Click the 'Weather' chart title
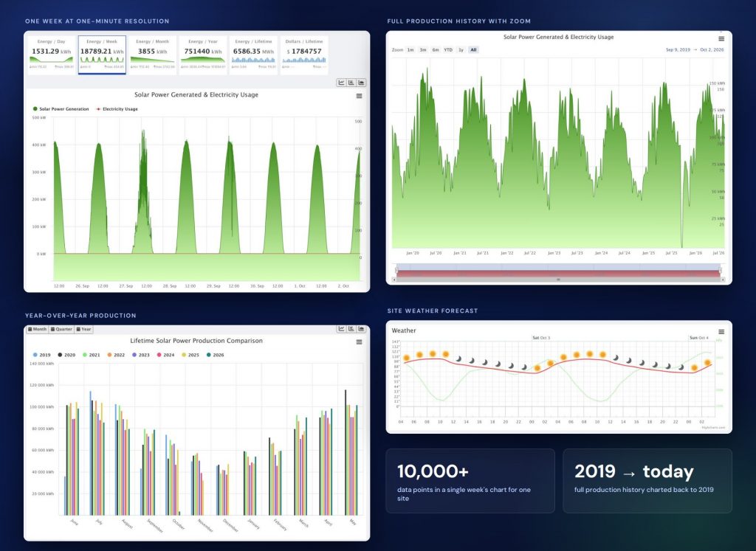 (x=404, y=330)
